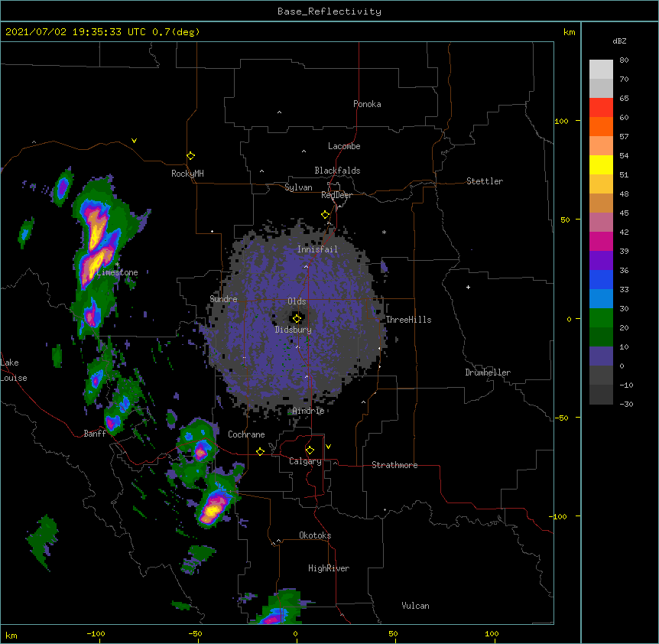Click the Banff label
This screenshot has width=659, height=644.
(x=95, y=434)
